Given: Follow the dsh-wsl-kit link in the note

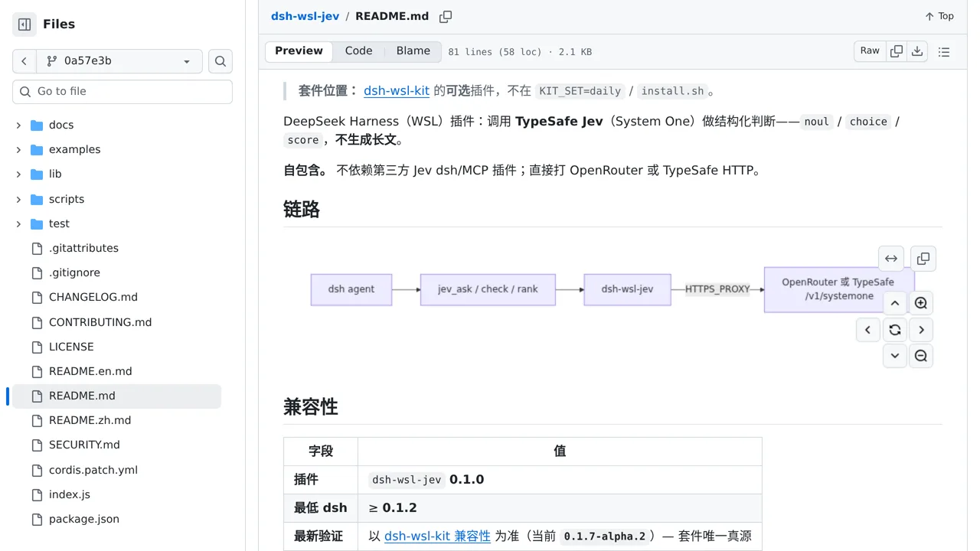Looking at the screenshot, I should coord(397,90).
